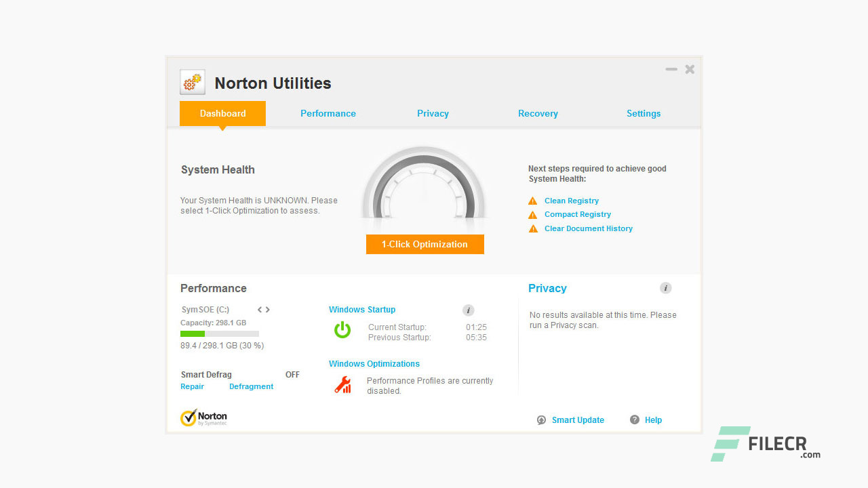This screenshot has height=488, width=868.
Task: Click the Defragment link
Action: (x=251, y=386)
